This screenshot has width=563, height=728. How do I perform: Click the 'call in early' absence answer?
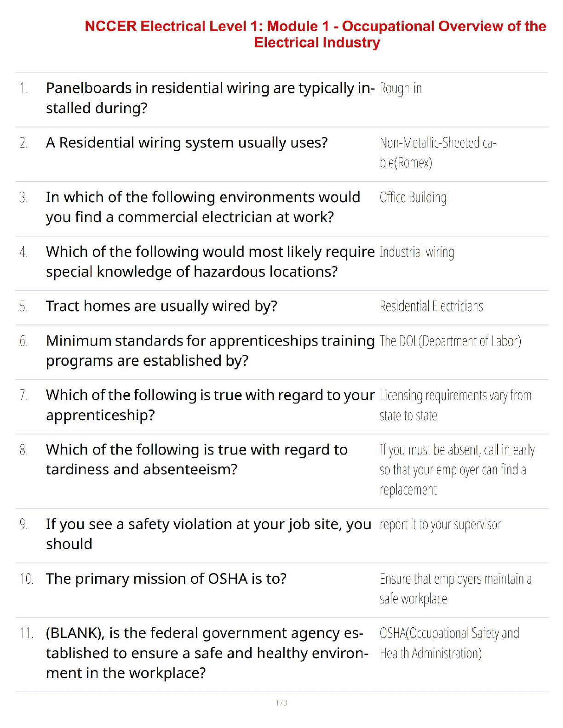(457, 469)
